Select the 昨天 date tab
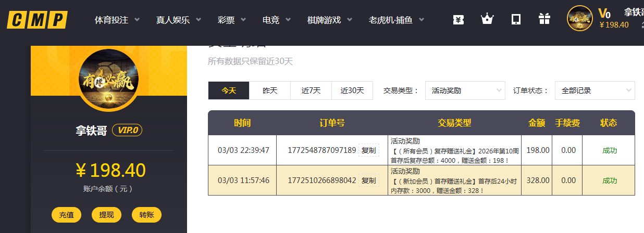The image size is (644, 233). click(x=270, y=90)
